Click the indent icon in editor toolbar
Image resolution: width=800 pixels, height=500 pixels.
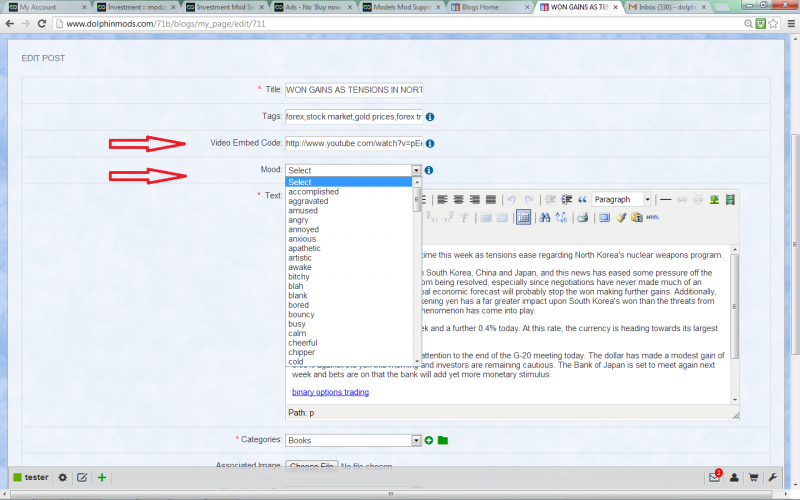(566, 199)
